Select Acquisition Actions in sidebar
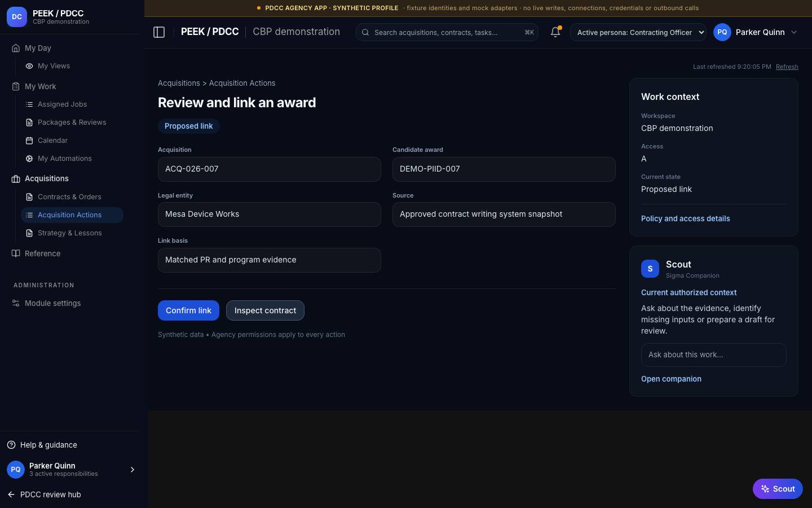 [x=72, y=215]
